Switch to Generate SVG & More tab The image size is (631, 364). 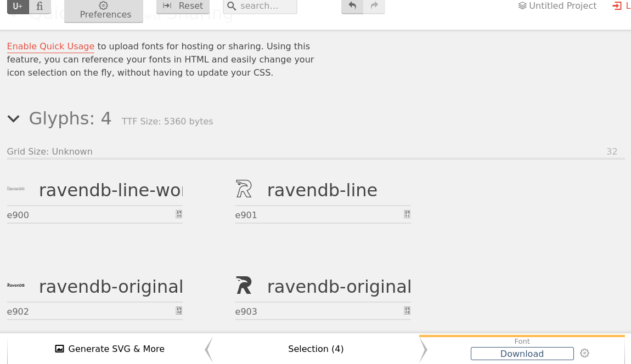[109, 349]
